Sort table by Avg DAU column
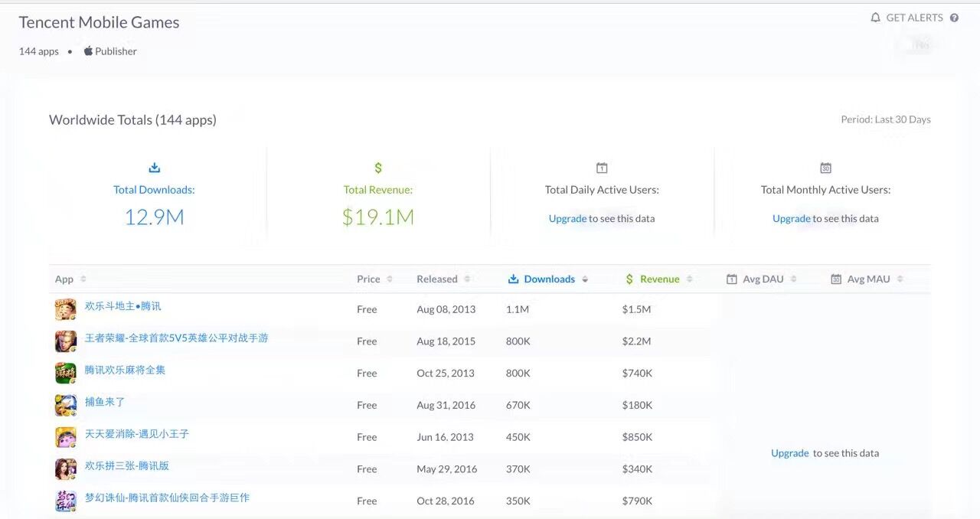Image resolution: width=980 pixels, height=519 pixels. pyautogui.click(x=762, y=279)
